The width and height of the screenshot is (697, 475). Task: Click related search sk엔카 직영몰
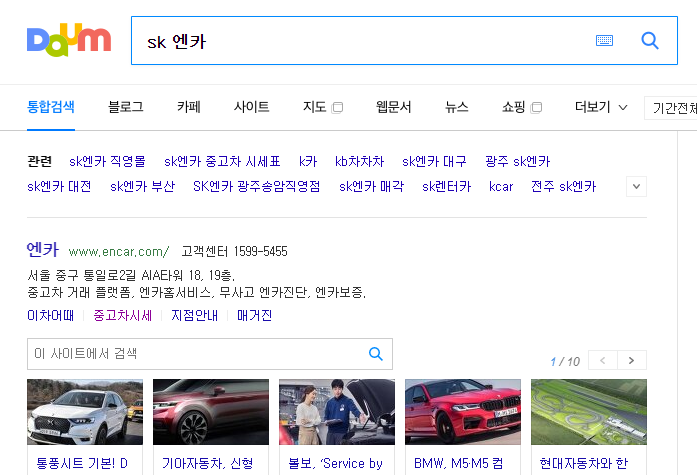click(107, 161)
